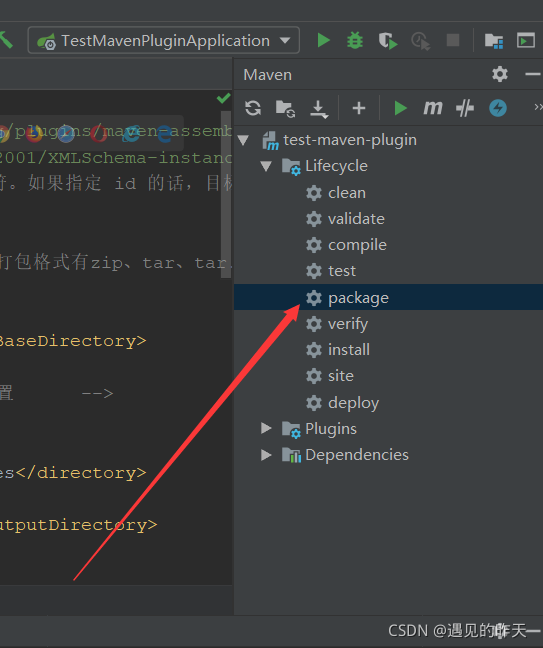The image size is (543, 648).
Task: Click the Download Sources icon in Maven toolbar
Action: (319, 109)
